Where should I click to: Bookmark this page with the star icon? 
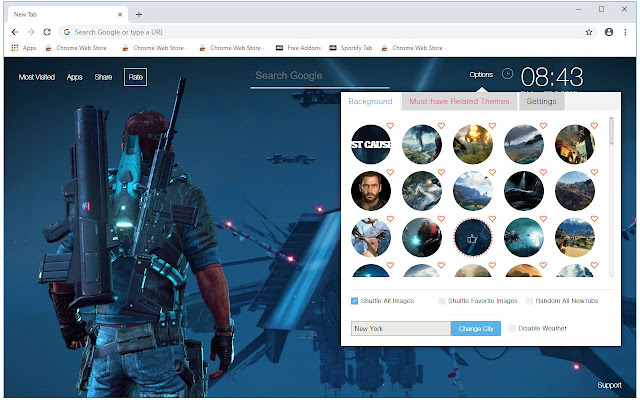(589, 32)
